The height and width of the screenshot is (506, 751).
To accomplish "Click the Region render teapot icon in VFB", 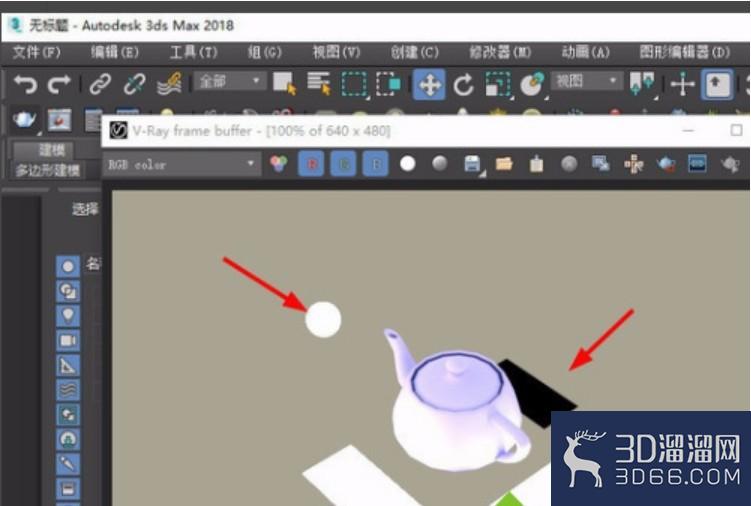I will point(666,164).
